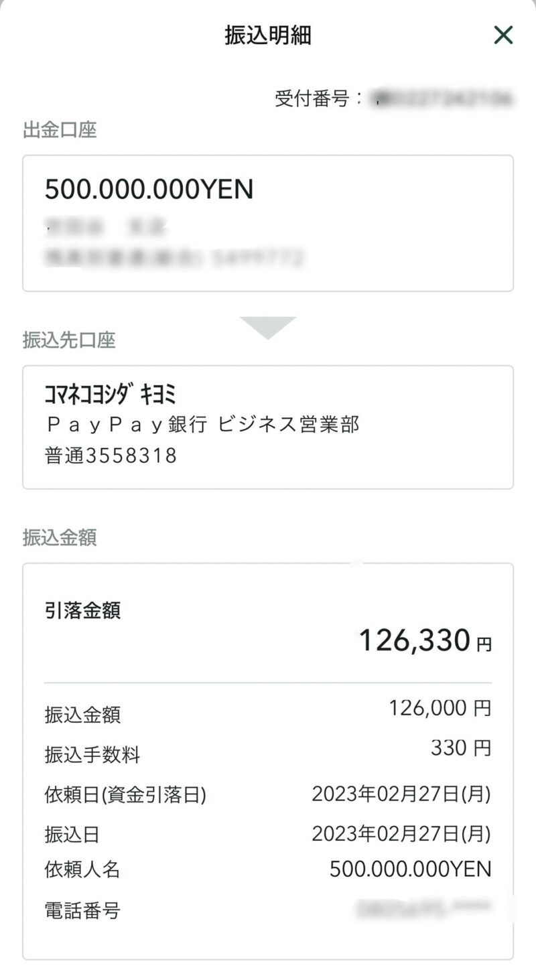The height and width of the screenshot is (980, 536).
Task: Click the 振込日 date value
Action: (401, 834)
